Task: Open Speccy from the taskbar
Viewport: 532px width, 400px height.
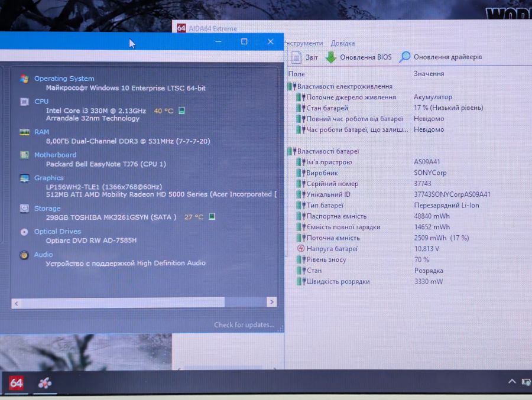Action: coord(44,383)
